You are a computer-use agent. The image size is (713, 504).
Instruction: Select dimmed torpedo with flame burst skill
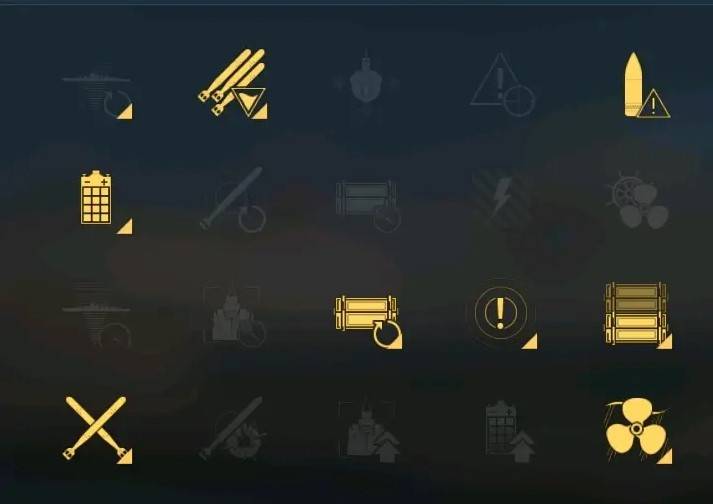(233, 429)
